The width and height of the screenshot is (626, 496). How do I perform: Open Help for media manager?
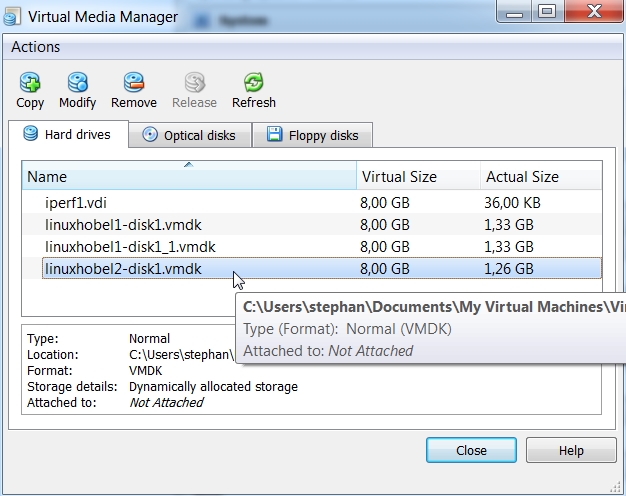[x=571, y=450]
